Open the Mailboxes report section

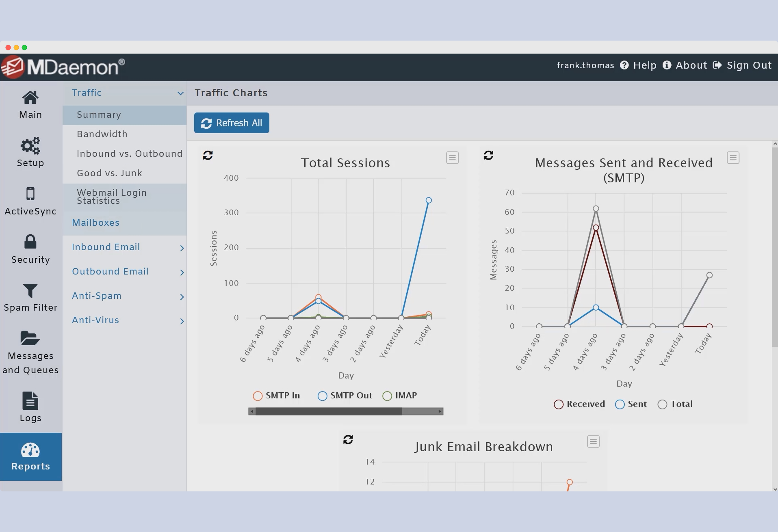[125, 223]
